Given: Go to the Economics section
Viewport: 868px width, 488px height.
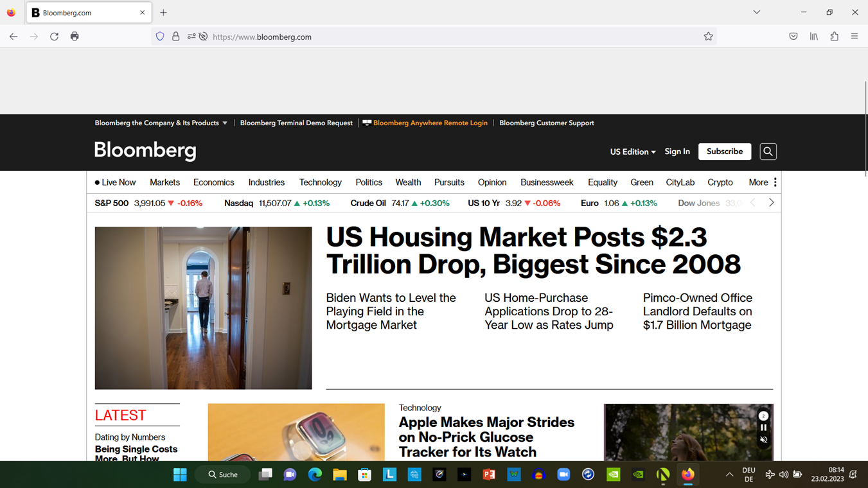Looking at the screenshot, I should (214, 182).
